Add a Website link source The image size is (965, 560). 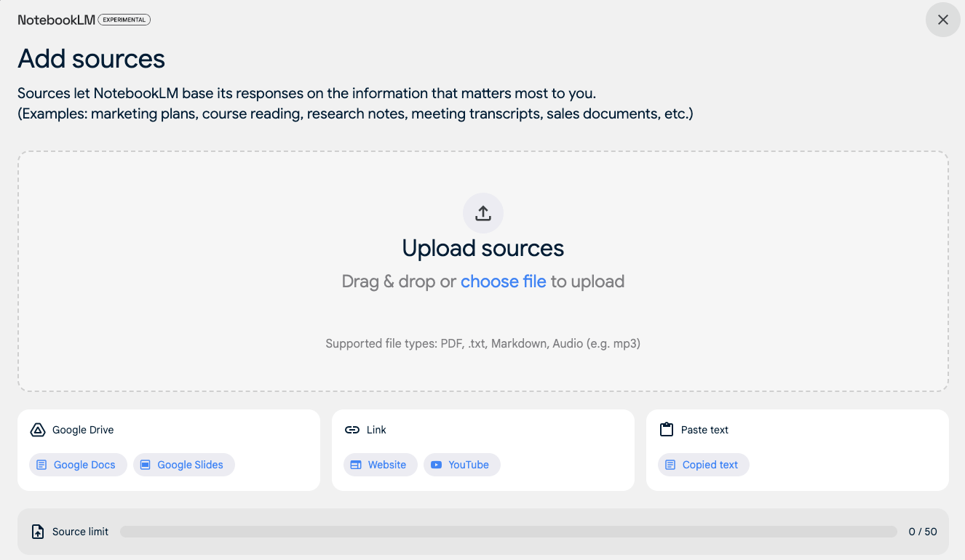pyautogui.click(x=381, y=465)
